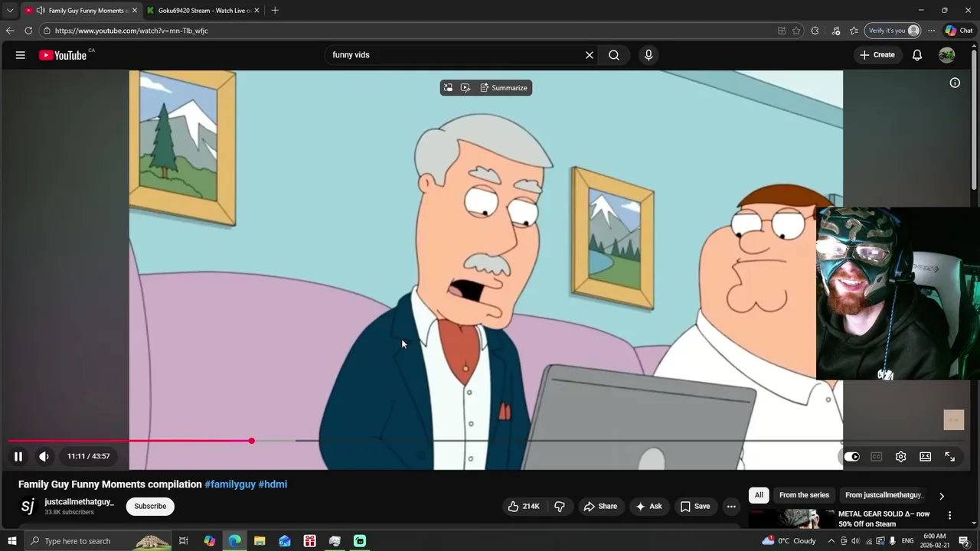Open options for Metal Gear Solid ad

(949, 516)
